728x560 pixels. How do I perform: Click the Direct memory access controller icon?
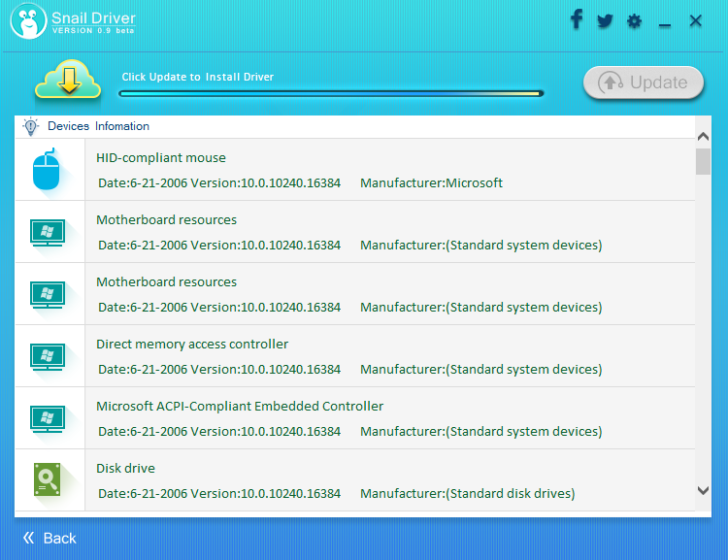click(x=47, y=356)
